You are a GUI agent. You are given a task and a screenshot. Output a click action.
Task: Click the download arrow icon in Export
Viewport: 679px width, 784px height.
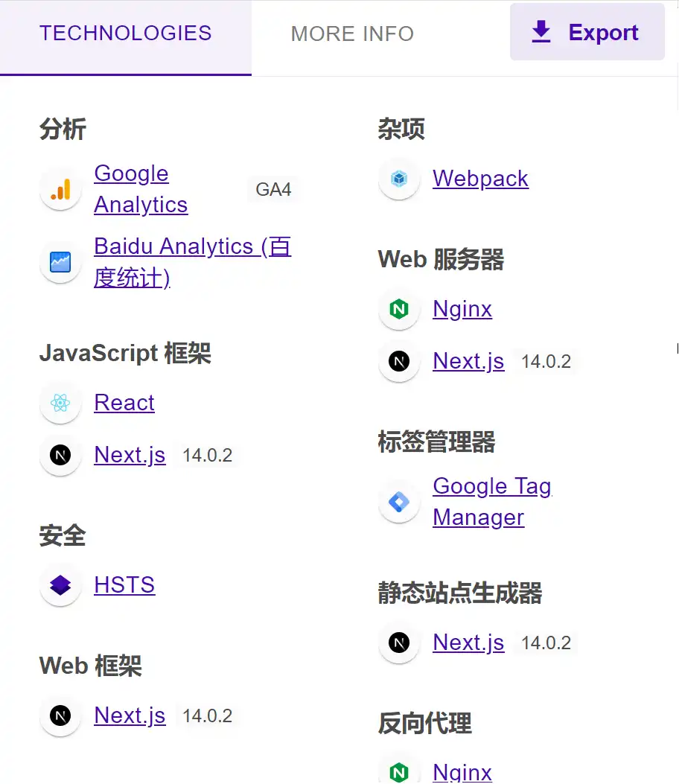pyautogui.click(x=541, y=31)
